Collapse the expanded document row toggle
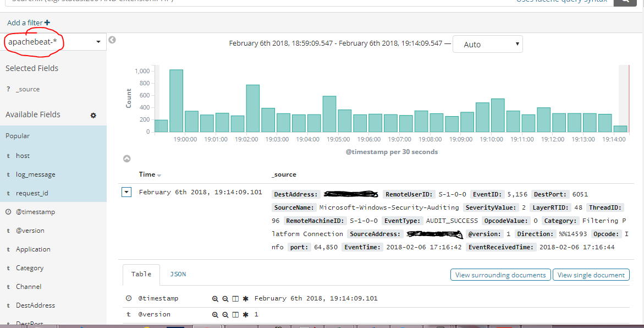644x328 pixels. [x=126, y=192]
